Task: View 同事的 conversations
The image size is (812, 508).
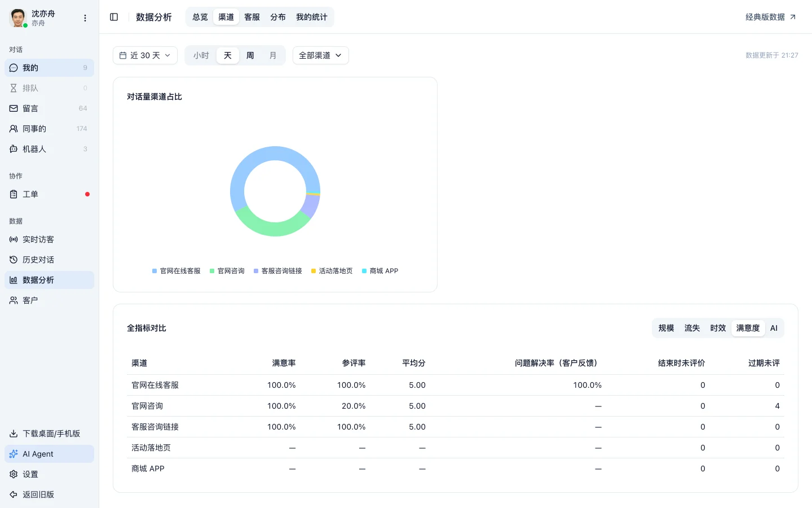Action: point(49,129)
